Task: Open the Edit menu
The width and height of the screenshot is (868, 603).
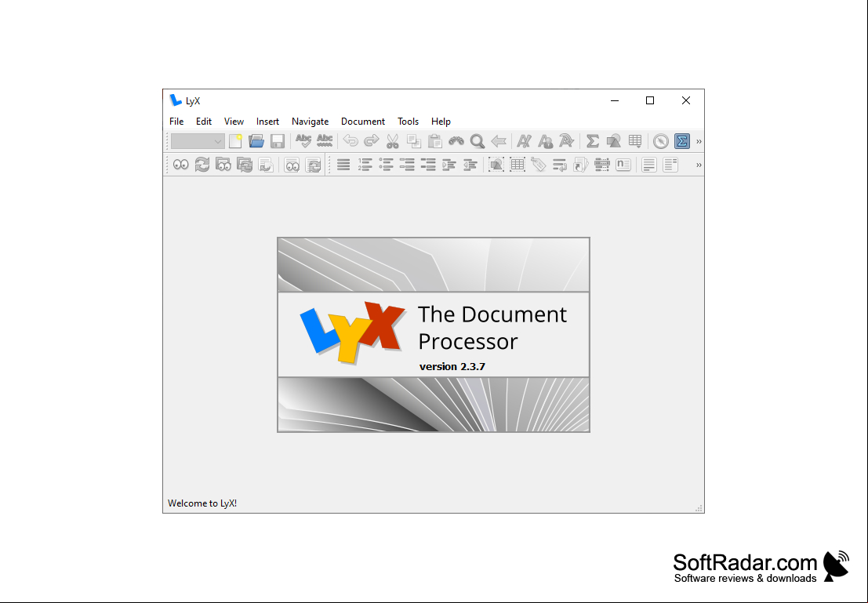Action: pyautogui.click(x=204, y=122)
